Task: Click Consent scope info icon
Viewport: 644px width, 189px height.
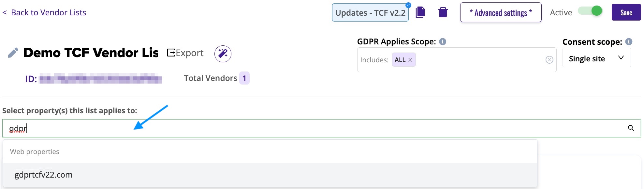Action: coord(629,41)
